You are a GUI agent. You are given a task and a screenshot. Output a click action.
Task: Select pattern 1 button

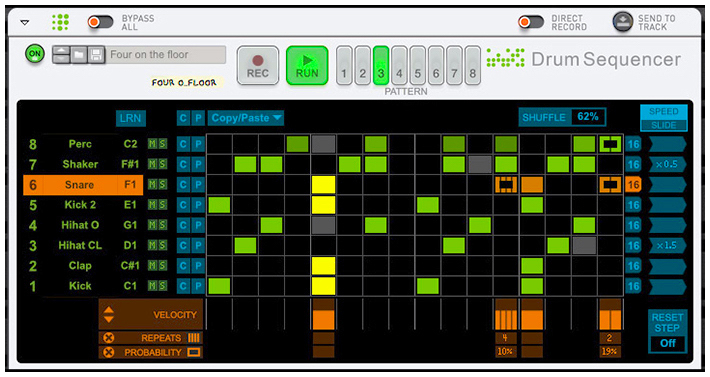point(344,66)
